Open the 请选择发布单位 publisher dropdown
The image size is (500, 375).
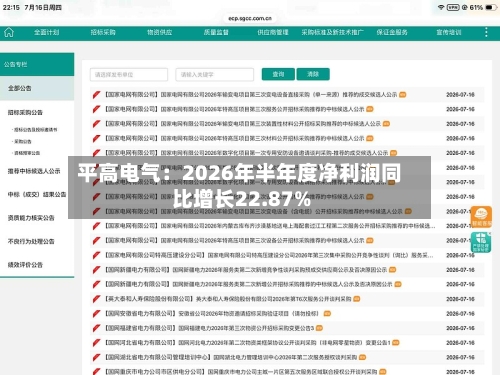[129, 74]
